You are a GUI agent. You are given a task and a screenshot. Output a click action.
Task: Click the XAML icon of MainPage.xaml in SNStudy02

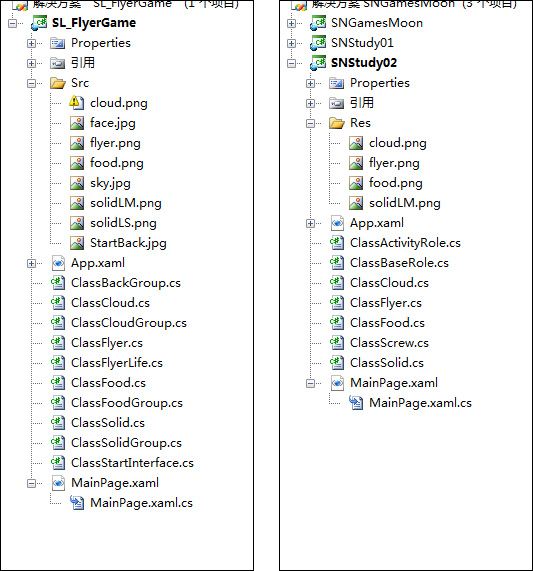(337, 383)
